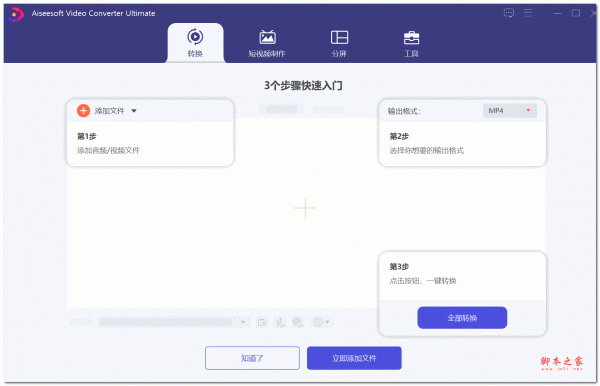Go to the 工具 toolbox tab
Screen dimensions: 600x386
(411, 43)
